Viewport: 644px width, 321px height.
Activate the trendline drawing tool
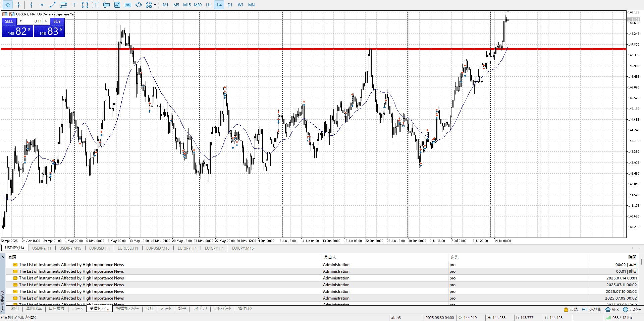tap(53, 5)
